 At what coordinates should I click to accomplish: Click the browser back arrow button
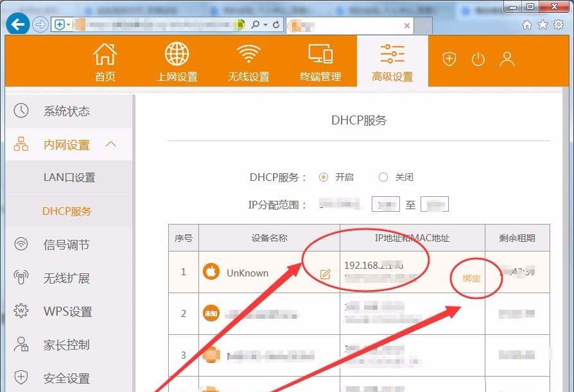(x=18, y=24)
